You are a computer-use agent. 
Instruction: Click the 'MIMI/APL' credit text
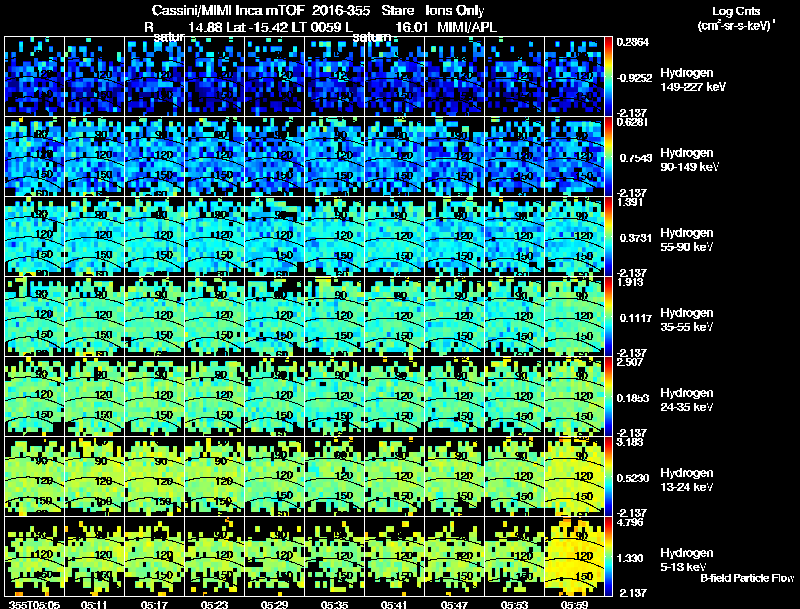pyautogui.click(x=467, y=27)
